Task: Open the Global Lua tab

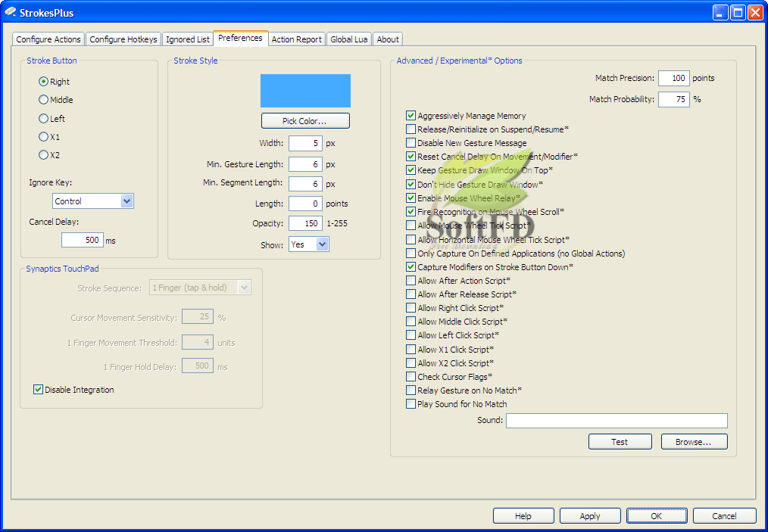Action: click(348, 39)
